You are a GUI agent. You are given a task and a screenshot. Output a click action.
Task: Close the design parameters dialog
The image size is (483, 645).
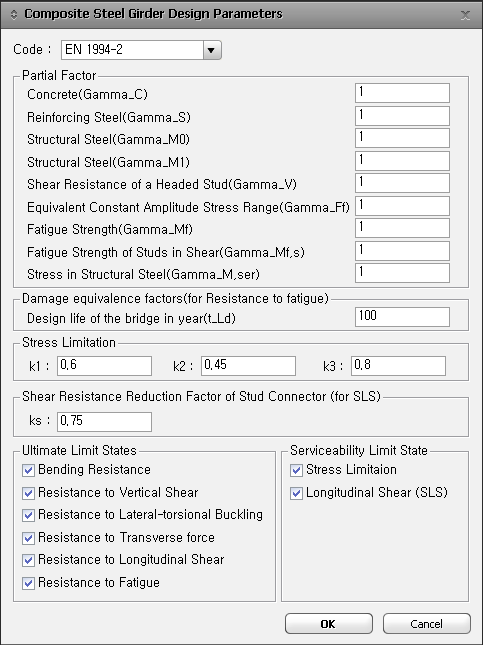465,15
